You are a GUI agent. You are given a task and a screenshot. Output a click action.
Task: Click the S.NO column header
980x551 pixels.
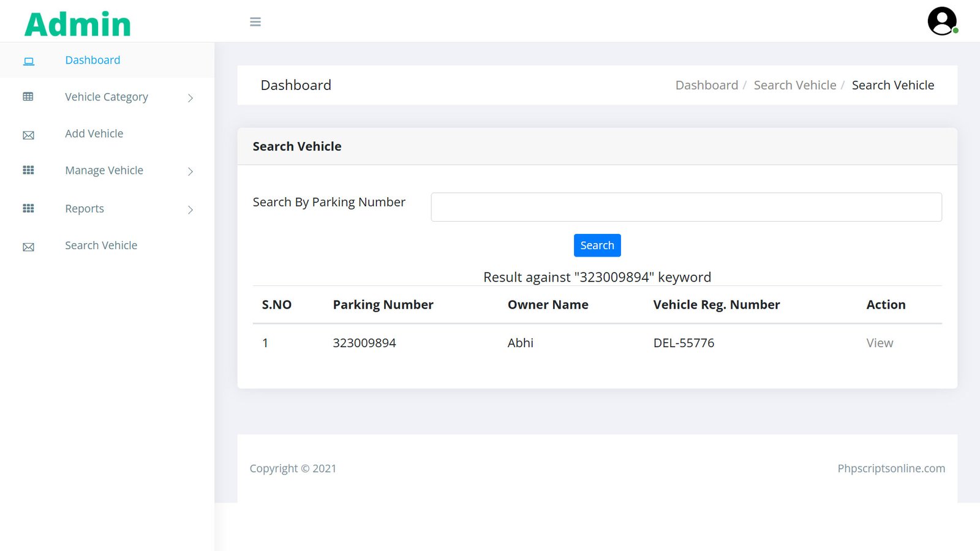click(x=277, y=305)
